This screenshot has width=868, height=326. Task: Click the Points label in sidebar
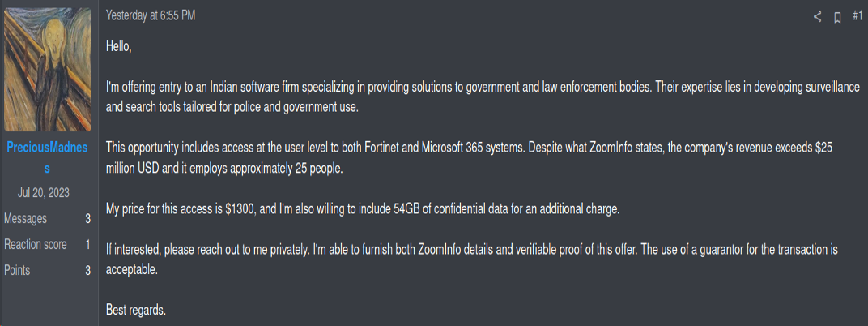click(x=17, y=270)
